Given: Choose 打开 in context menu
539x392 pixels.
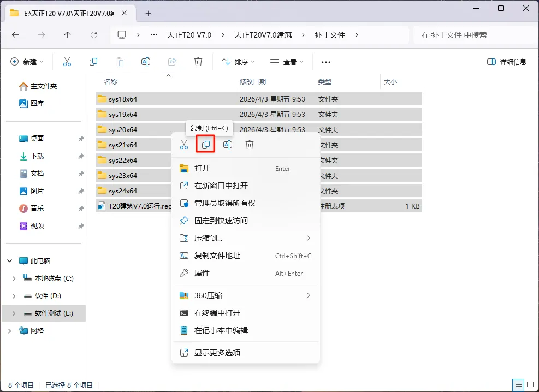Looking at the screenshot, I should tap(245, 168).
